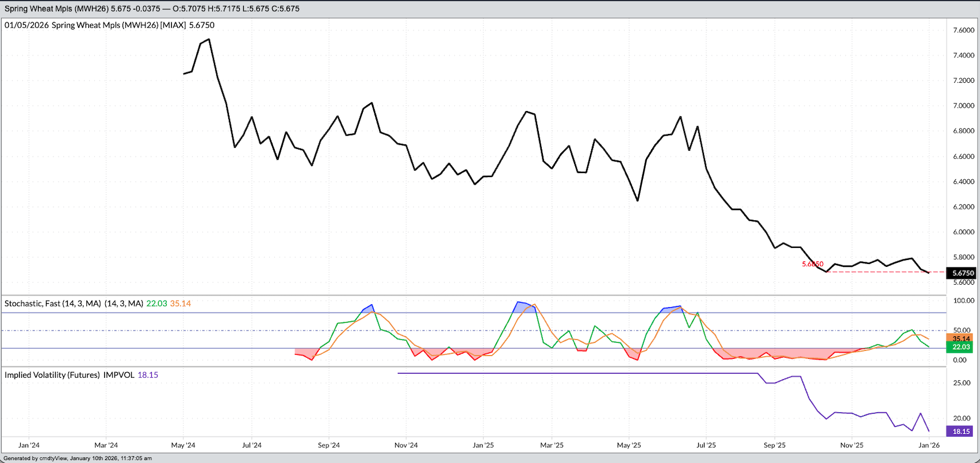Click the Jan '24 date axis label
This screenshot has width=980, height=463.
coord(29,445)
